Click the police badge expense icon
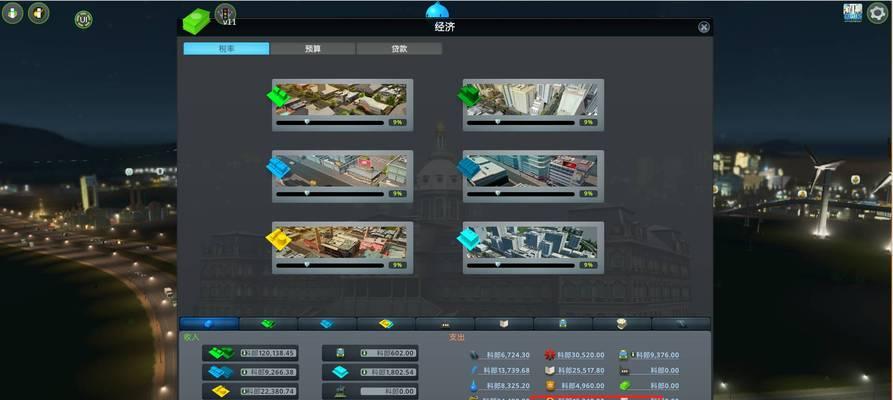The image size is (893, 400). point(550,386)
